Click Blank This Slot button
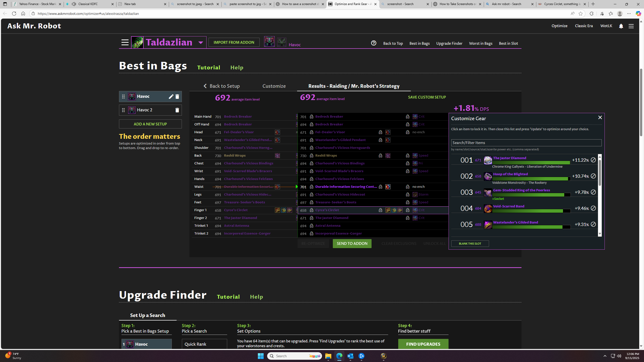Image resolution: width=644 pixels, height=362 pixels. (x=470, y=244)
